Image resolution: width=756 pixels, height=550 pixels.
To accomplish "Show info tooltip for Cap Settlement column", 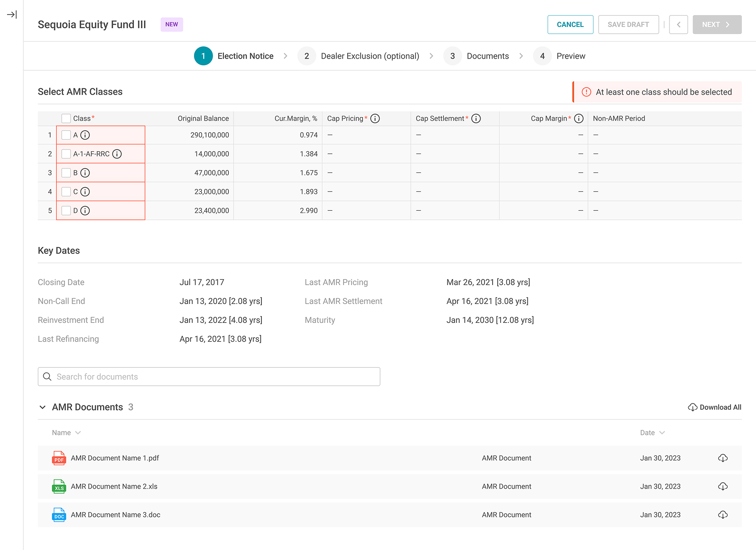I will tap(476, 119).
